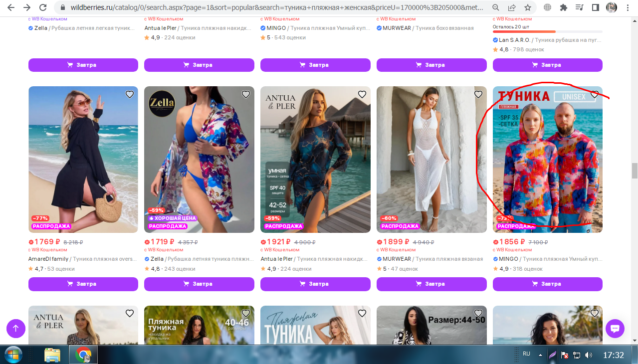
Task: Open Zella floral beach shirt photo
Action: [x=199, y=160]
